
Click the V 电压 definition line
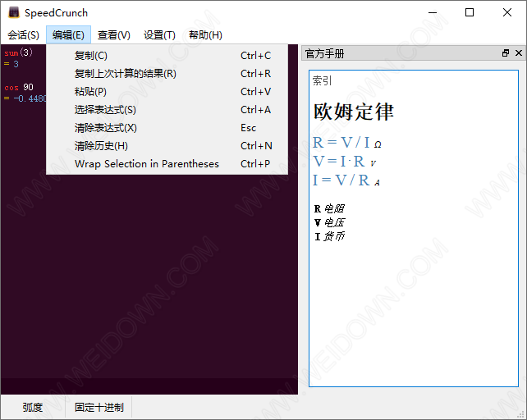tap(329, 222)
